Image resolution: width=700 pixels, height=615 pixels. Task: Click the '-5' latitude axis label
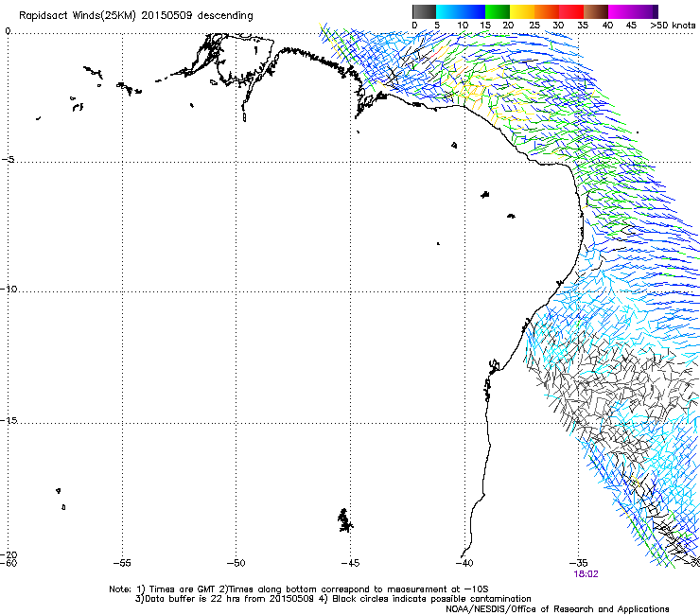[x=9, y=159]
